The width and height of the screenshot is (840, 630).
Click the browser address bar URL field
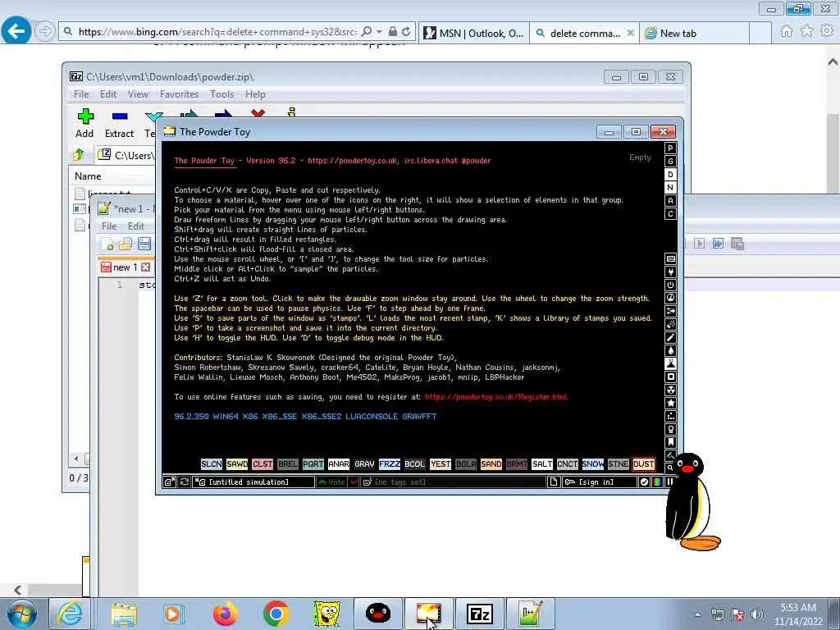click(x=217, y=32)
